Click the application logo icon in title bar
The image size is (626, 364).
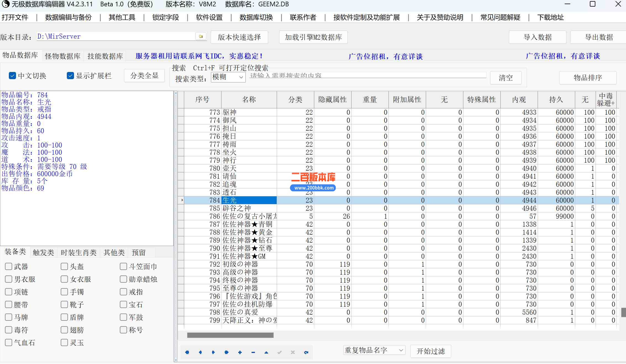pyautogui.click(x=5, y=4)
